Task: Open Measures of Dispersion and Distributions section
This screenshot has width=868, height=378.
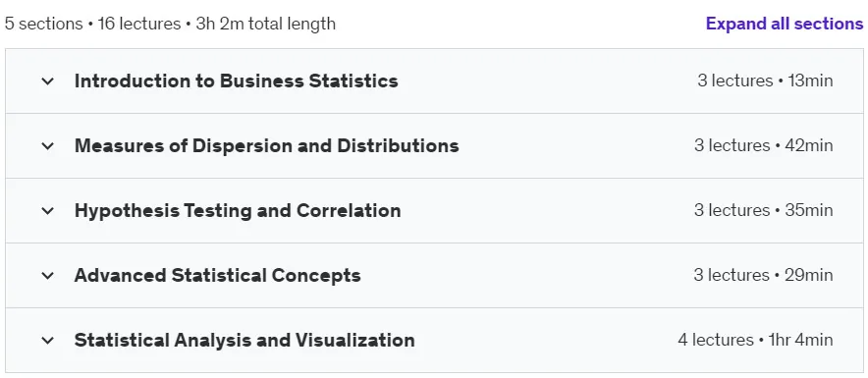Action: pyautogui.click(x=267, y=145)
